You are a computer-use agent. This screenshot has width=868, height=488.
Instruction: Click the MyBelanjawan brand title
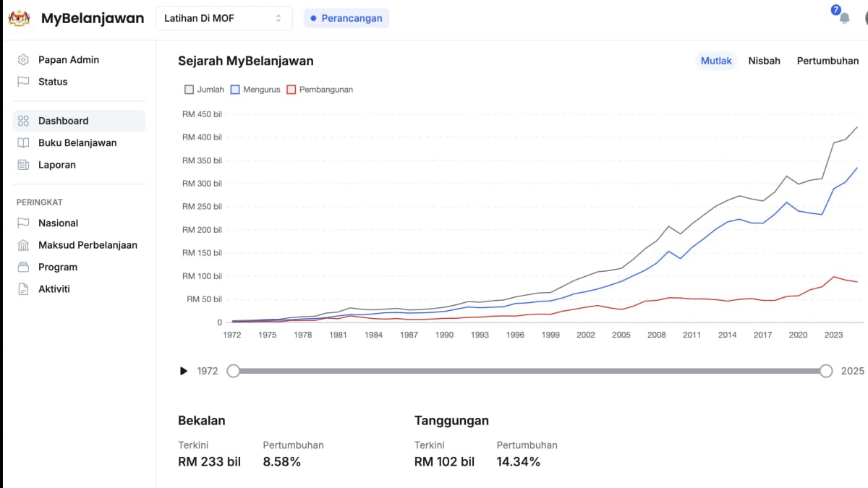[x=93, y=18]
